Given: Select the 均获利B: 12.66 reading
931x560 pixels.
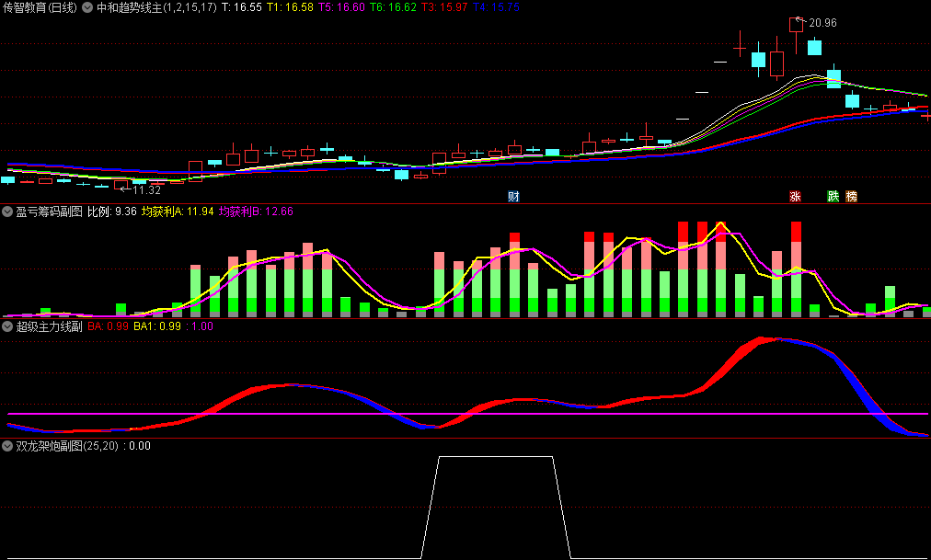Looking at the screenshot, I should tap(256, 211).
